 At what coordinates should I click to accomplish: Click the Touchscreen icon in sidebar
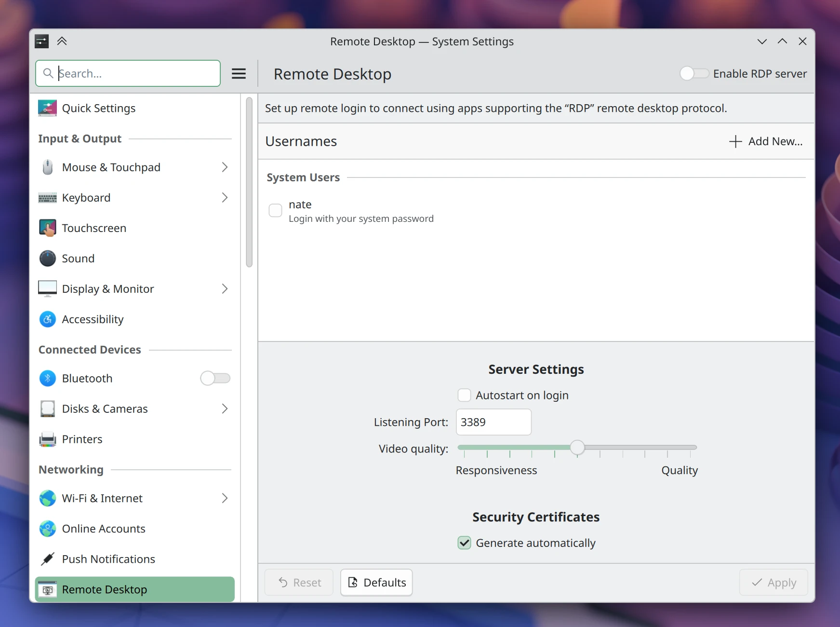[x=47, y=228]
